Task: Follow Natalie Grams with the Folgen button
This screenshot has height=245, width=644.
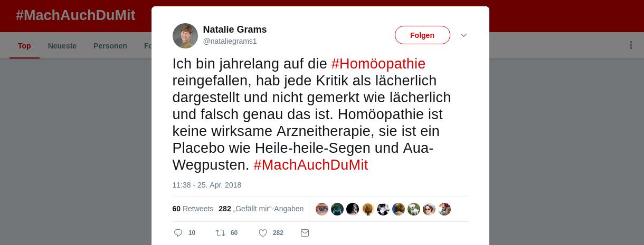Action: point(422,35)
